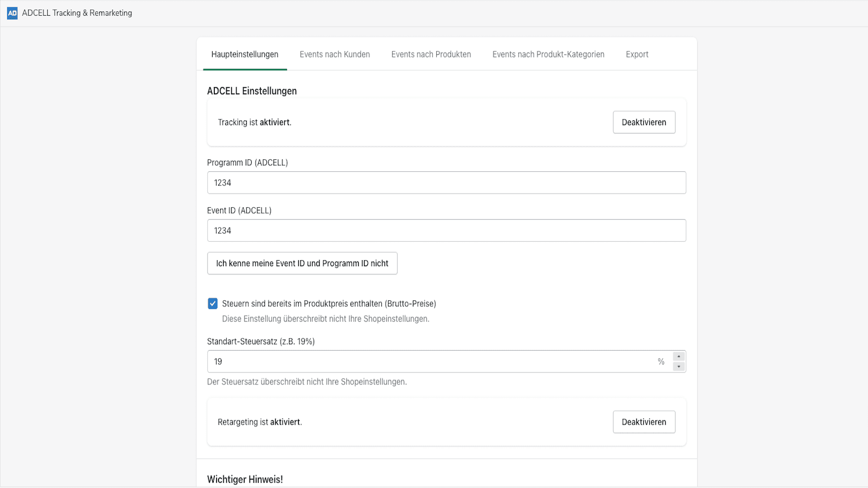Click the ADCELL Tracking & Remarketing title
Screen dimensions: 868x488
pyautogui.click(x=77, y=13)
